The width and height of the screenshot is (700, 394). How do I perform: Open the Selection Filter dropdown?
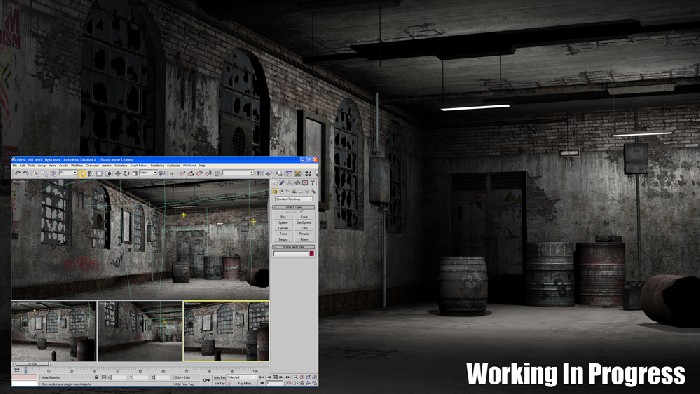68,172
